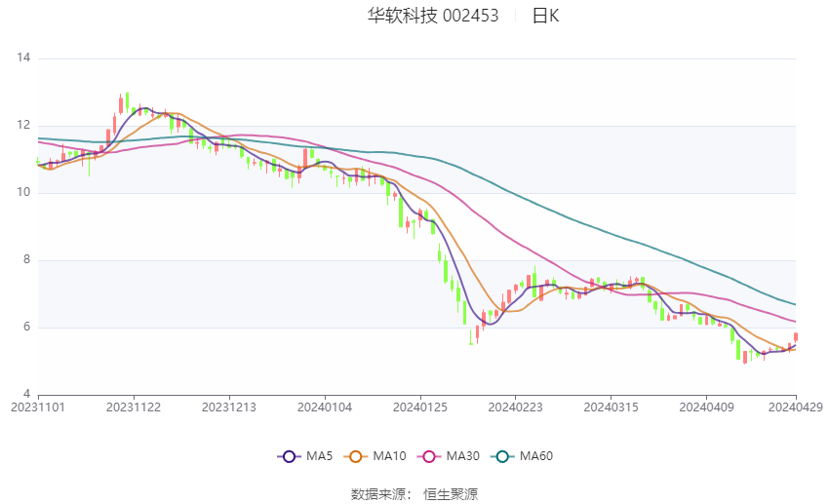Toggle the MA30 pink legend circle icon
This screenshot has height=504, width=829.
429,456
